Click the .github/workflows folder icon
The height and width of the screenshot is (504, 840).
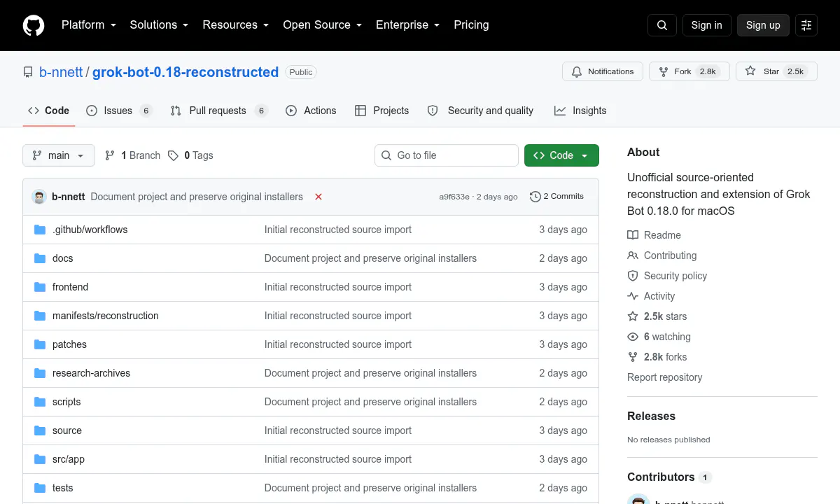point(40,230)
